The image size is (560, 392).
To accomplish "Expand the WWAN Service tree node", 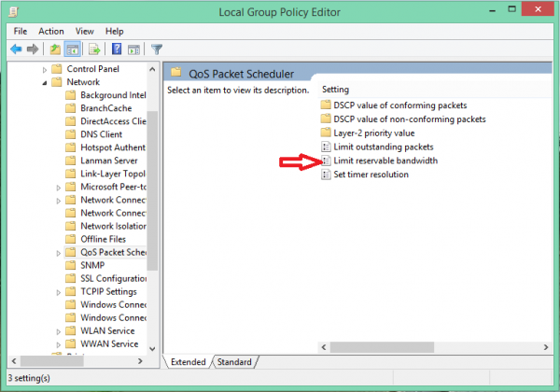I will tap(59, 345).
